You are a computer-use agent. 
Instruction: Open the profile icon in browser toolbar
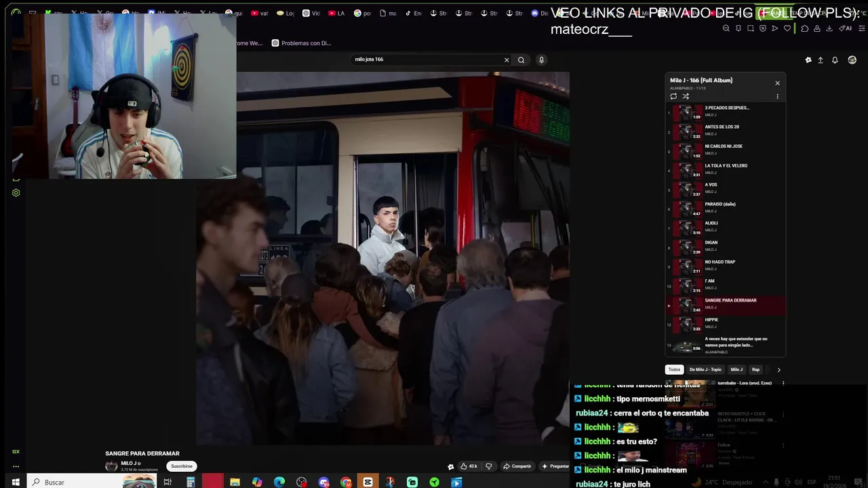point(817,28)
